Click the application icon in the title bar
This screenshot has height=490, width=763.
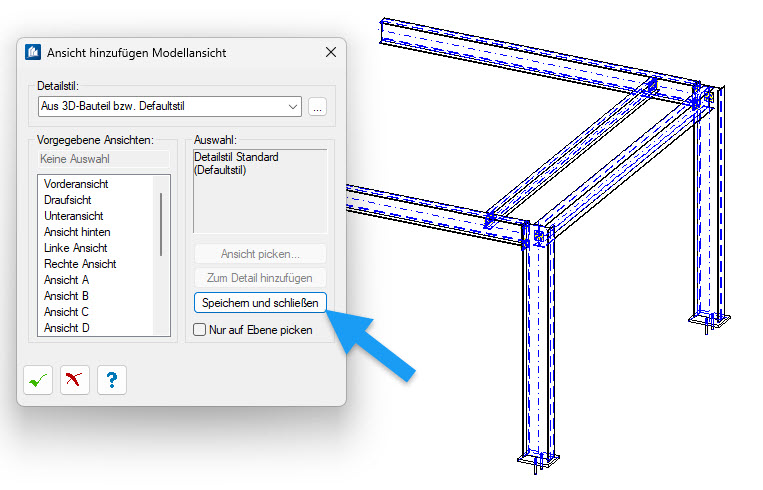click(x=33, y=52)
